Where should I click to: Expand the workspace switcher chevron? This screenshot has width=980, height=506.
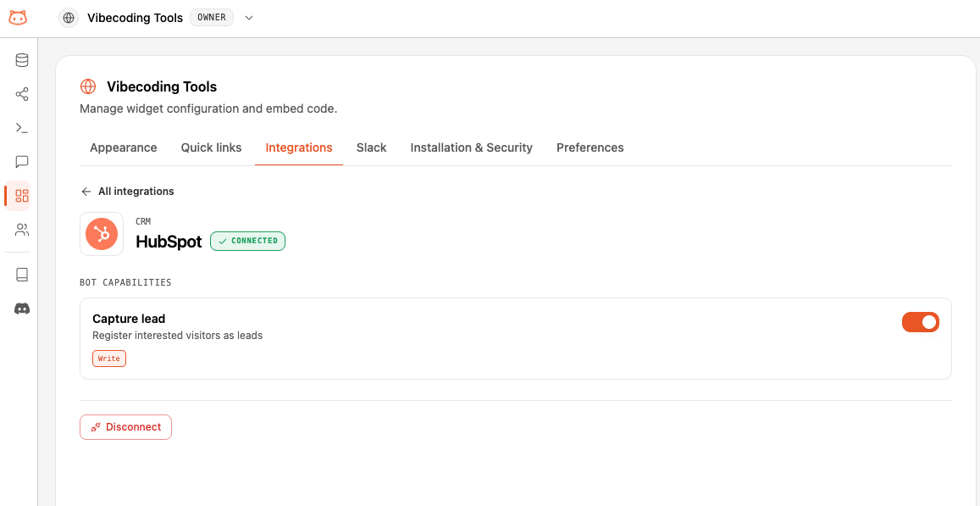pyautogui.click(x=249, y=18)
